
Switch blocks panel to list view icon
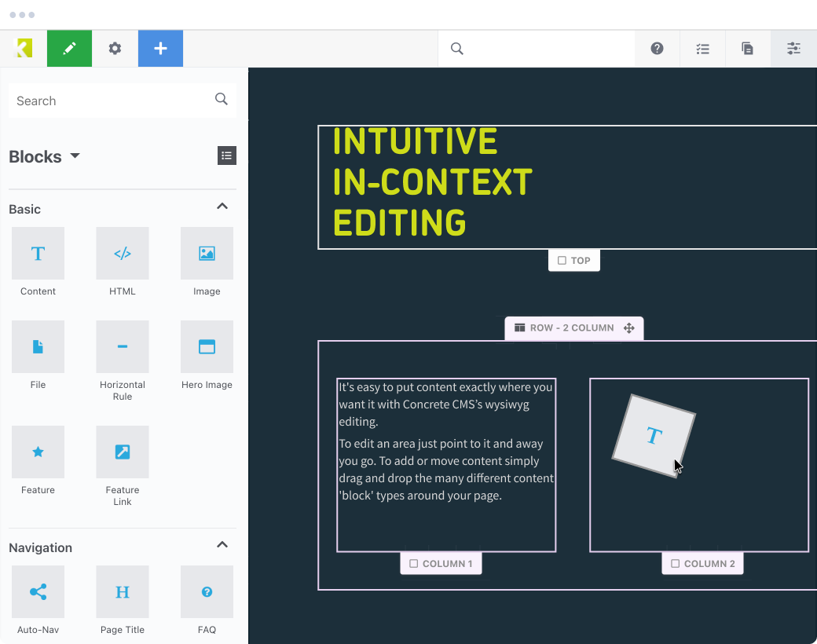[x=227, y=156]
